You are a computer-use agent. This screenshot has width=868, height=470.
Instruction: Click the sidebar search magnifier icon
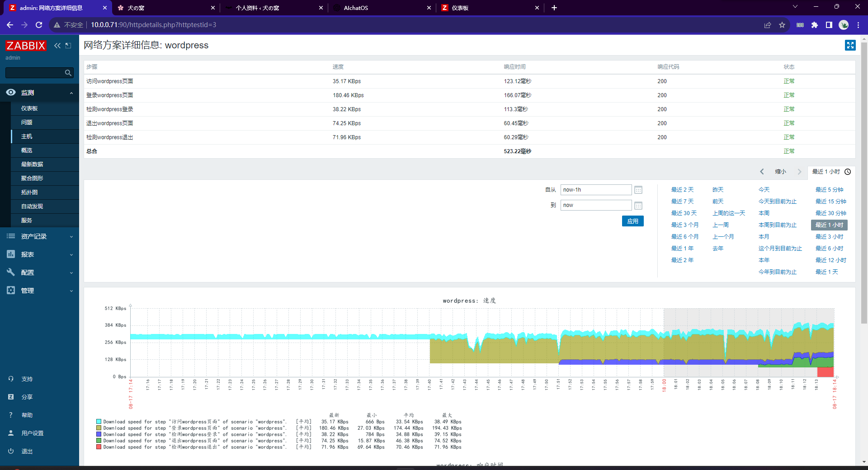68,73
